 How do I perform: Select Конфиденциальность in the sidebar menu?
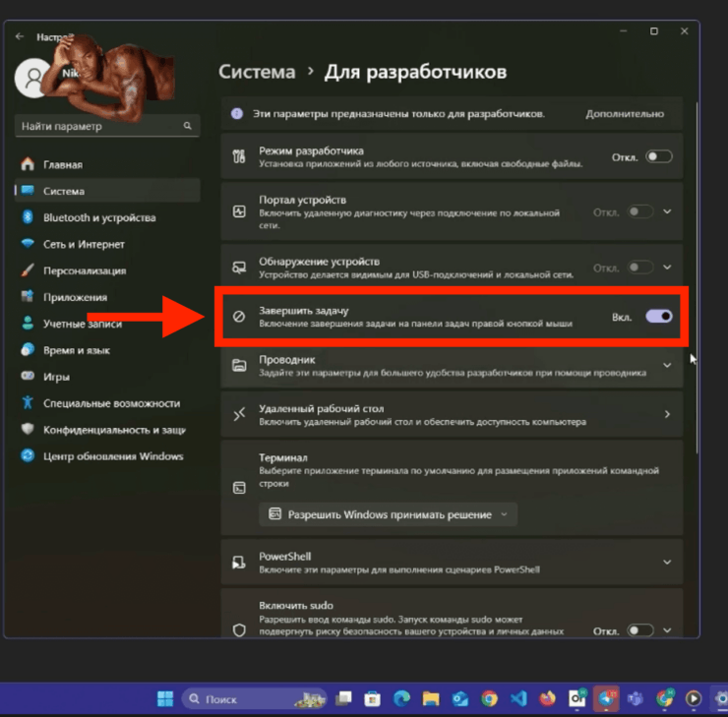click(113, 430)
